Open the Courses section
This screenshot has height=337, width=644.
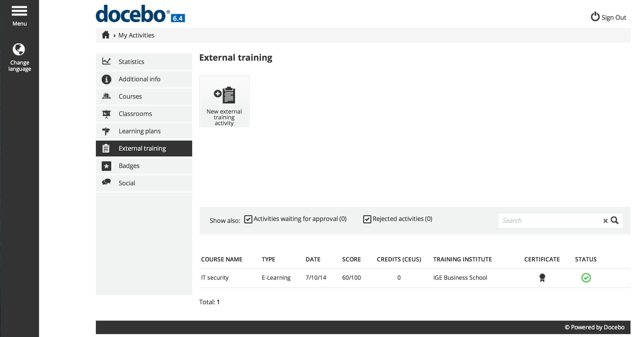click(x=144, y=97)
